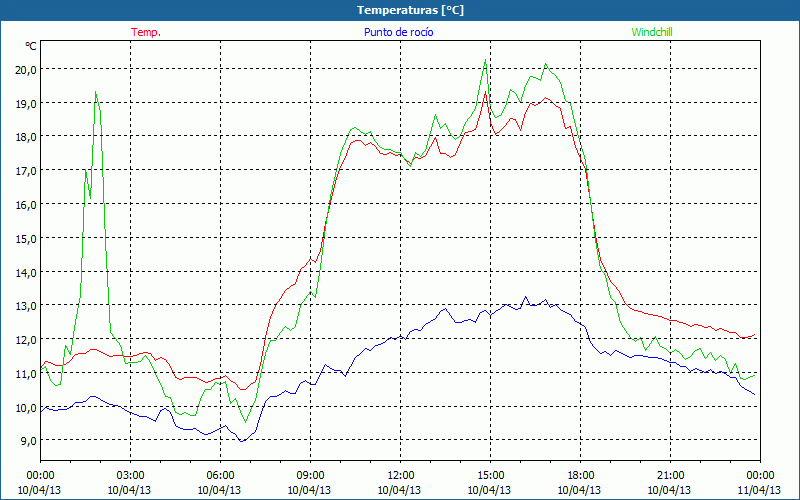Click the Temperaturas [°C] title bar
The image size is (800, 500).
400,10
